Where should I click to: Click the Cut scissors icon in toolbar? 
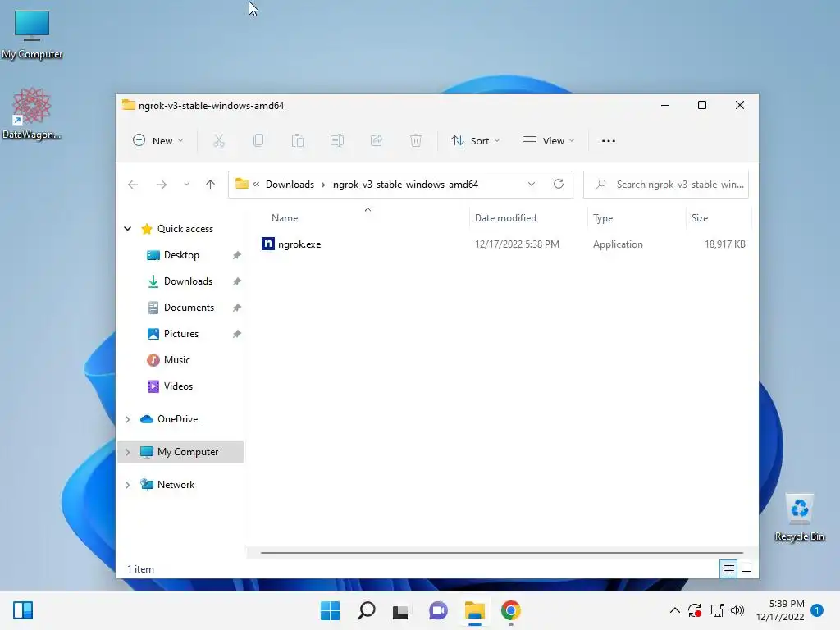(218, 141)
